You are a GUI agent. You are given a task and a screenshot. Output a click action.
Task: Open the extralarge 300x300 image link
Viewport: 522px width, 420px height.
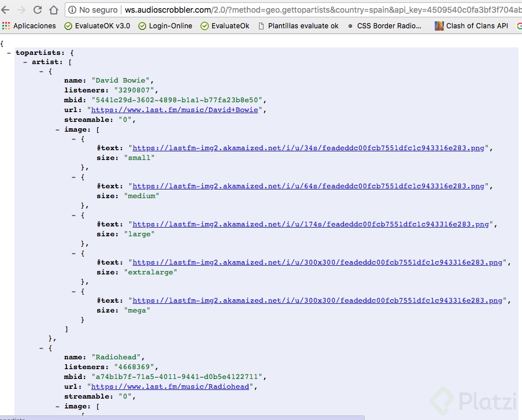(317, 262)
